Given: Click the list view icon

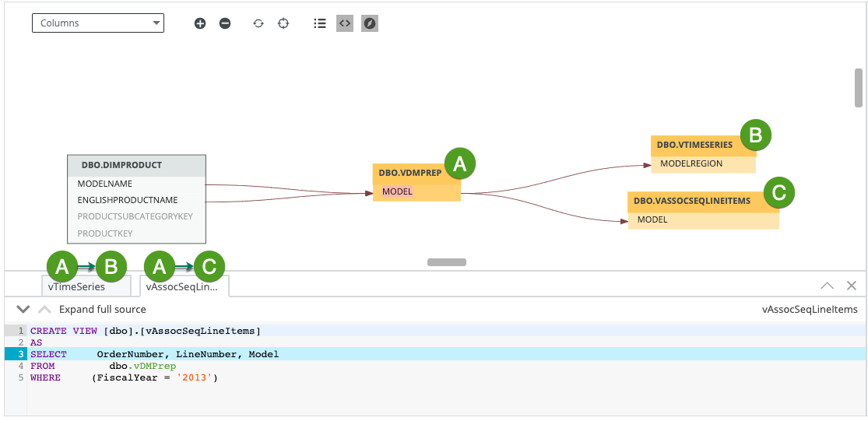Looking at the screenshot, I should click(319, 23).
